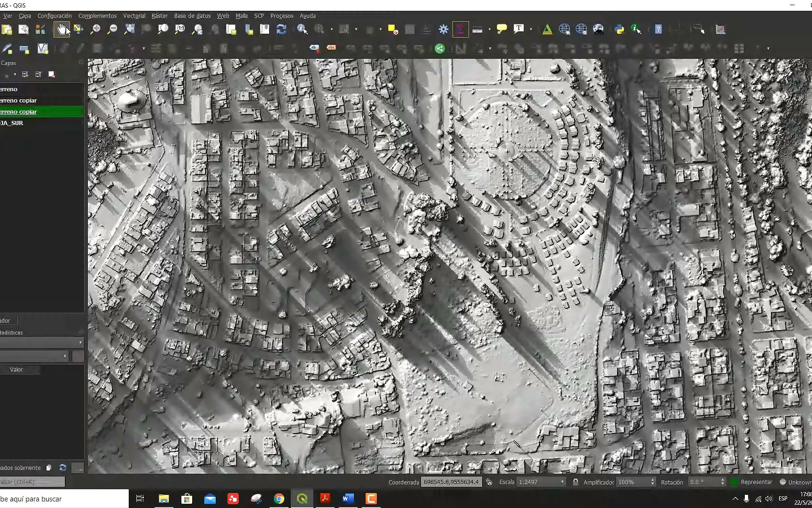Viewport: 812px width, 508px height.
Task: Select the Pan Map hand tool
Action: (62, 29)
